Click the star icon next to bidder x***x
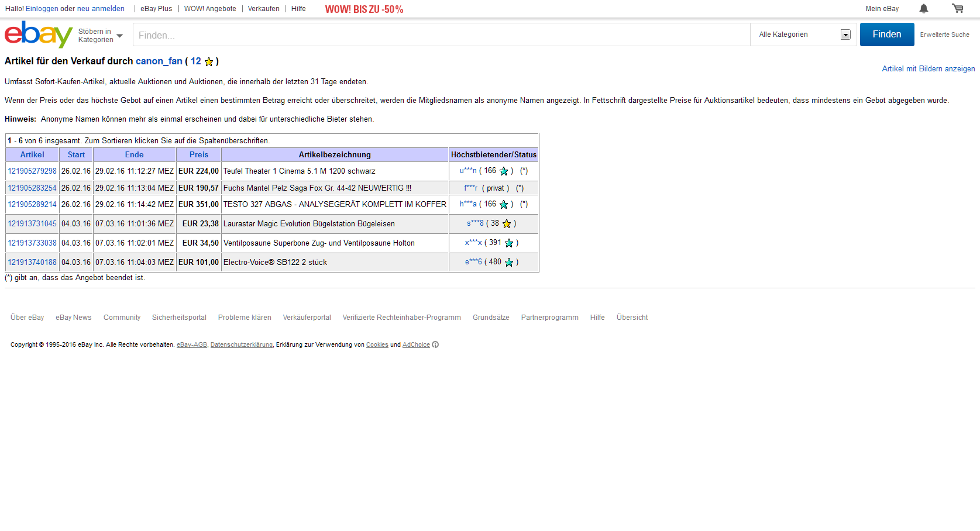Image resolution: width=980 pixels, height=531 pixels. pyautogui.click(x=509, y=243)
